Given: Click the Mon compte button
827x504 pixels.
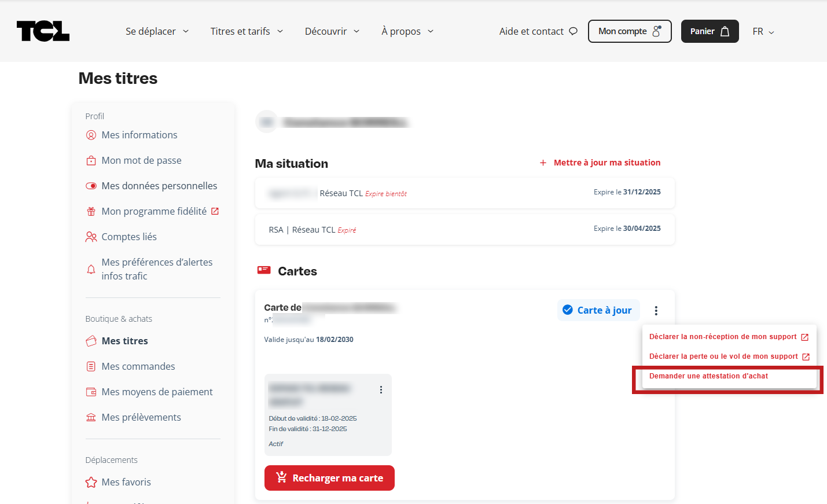Looking at the screenshot, I should pyautogui.click(x=630, y=31).
